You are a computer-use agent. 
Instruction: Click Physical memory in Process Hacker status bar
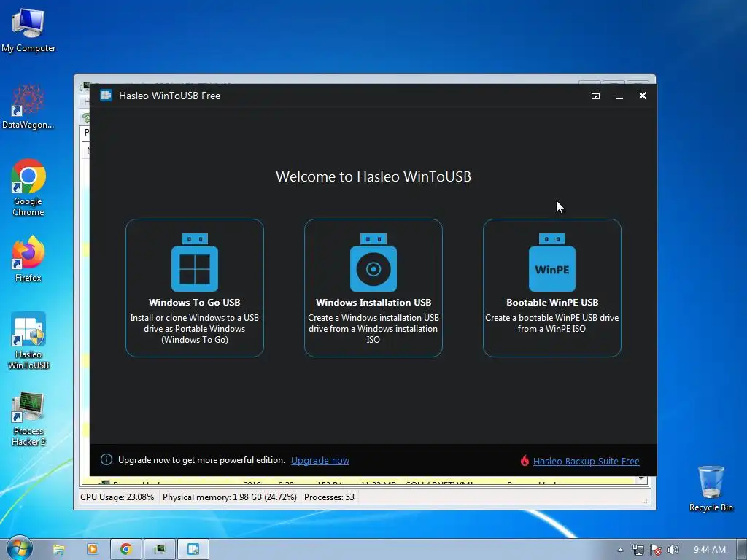(230, 497)
